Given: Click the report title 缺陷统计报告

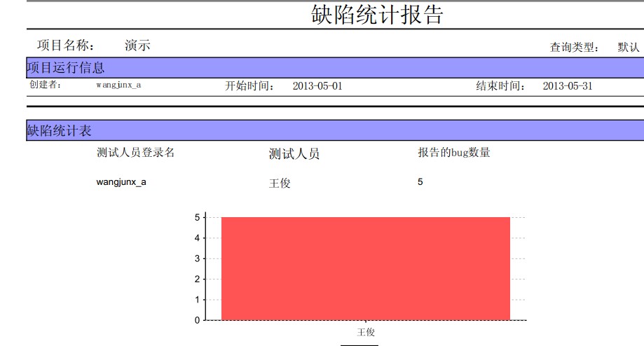Looking at the screenshot, I should 377,15.
